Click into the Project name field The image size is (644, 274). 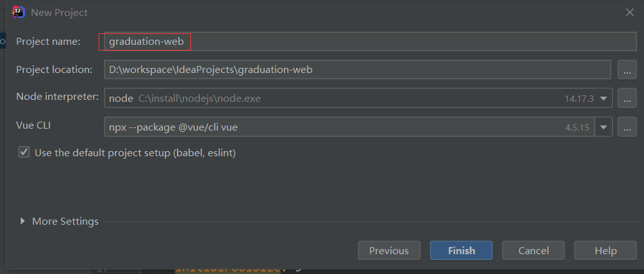(370, 42)
